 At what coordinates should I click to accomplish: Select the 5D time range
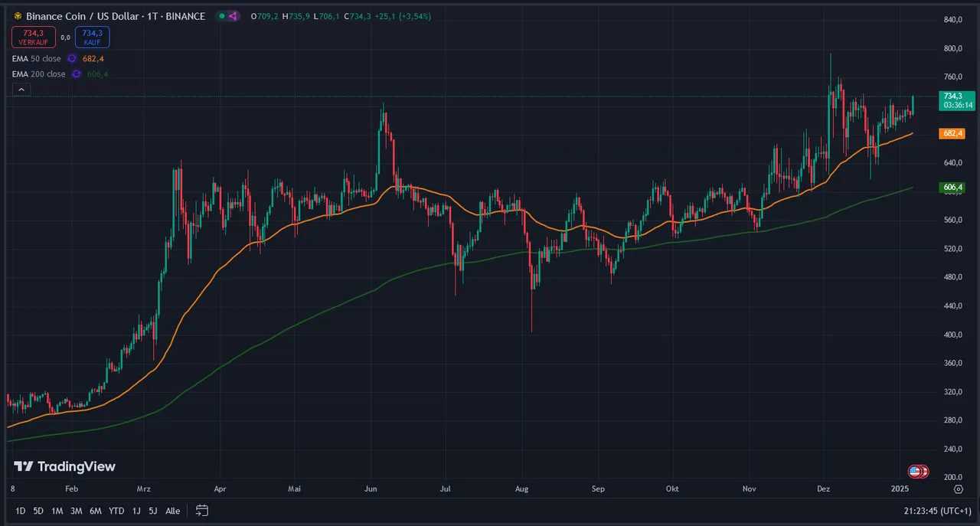[38, 511]
